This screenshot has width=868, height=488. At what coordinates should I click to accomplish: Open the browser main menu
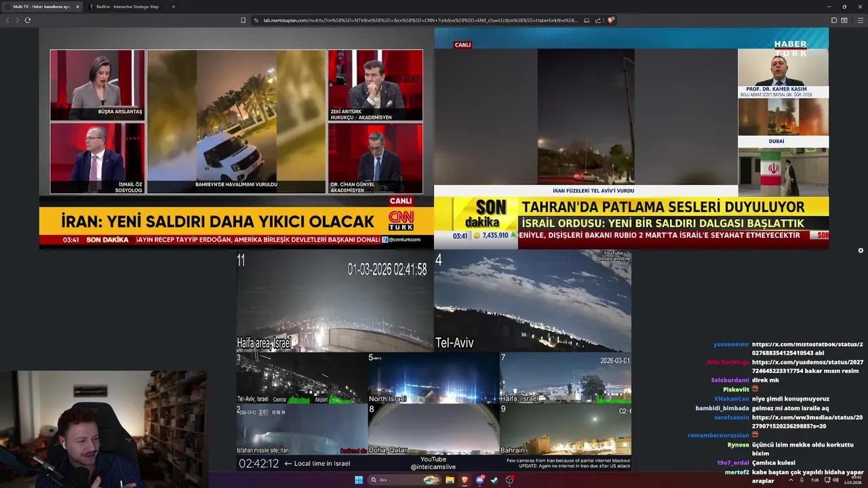click(861, 20)
